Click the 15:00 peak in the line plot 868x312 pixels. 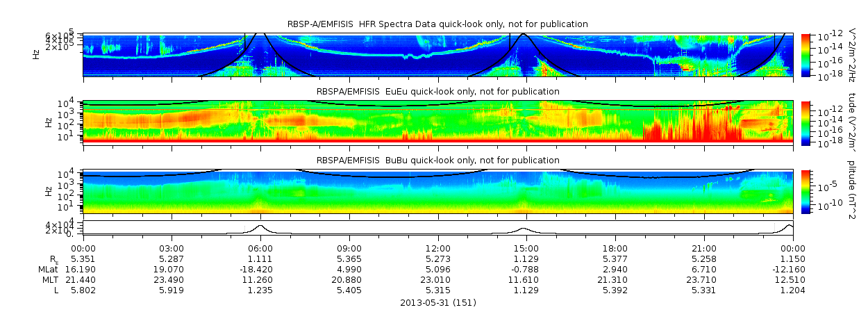(524, 230)
